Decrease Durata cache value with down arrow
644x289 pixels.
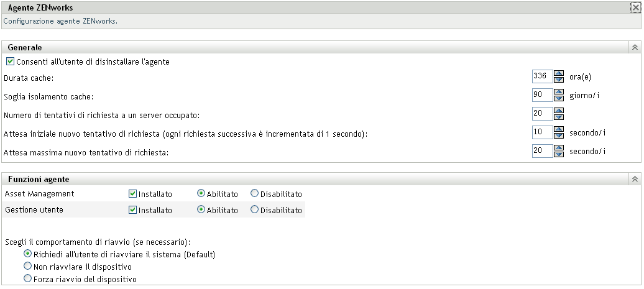[x=558, y=80]
